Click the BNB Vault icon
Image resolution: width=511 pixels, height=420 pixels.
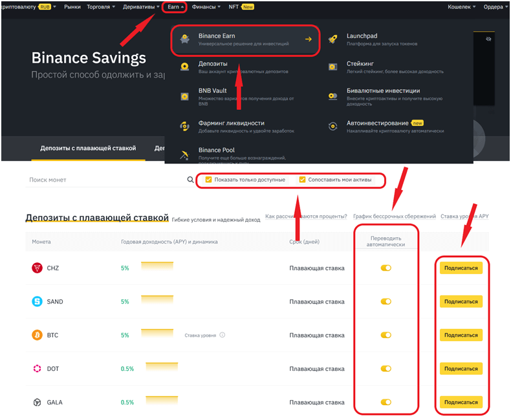[185, 97]
